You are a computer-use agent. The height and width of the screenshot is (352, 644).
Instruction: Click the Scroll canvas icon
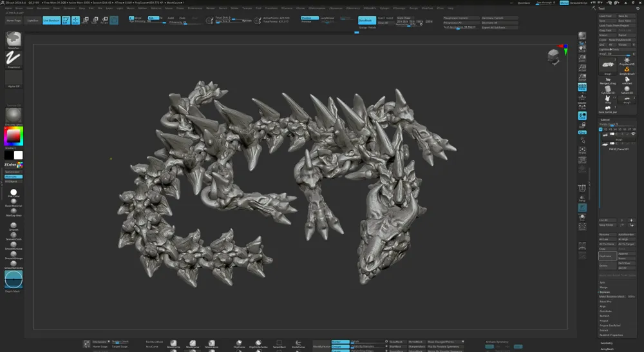point(582,48)
